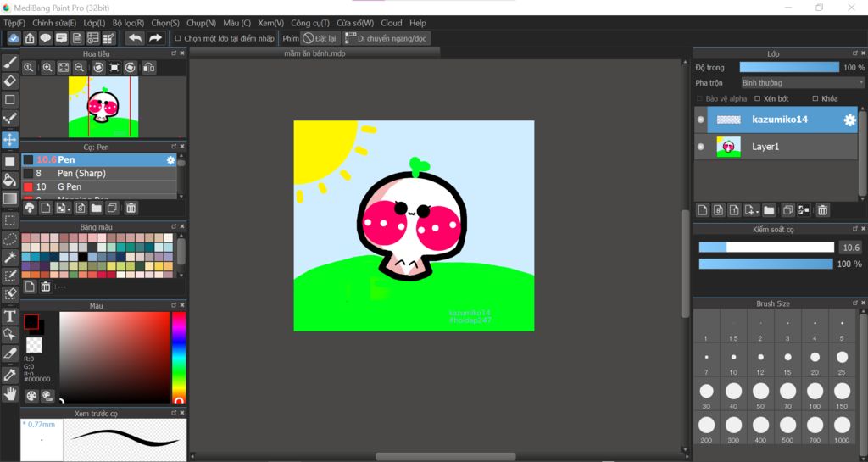This screenshot has width=868, height=462.
Task: Hide the Layer1 visibility dot
Action: click(701, 147)
